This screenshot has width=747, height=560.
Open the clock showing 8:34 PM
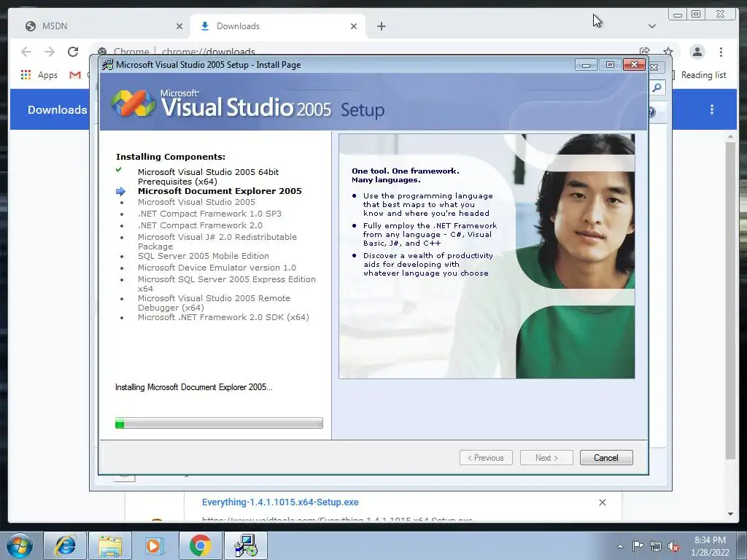pyautogui.click(x=710, y=546)
